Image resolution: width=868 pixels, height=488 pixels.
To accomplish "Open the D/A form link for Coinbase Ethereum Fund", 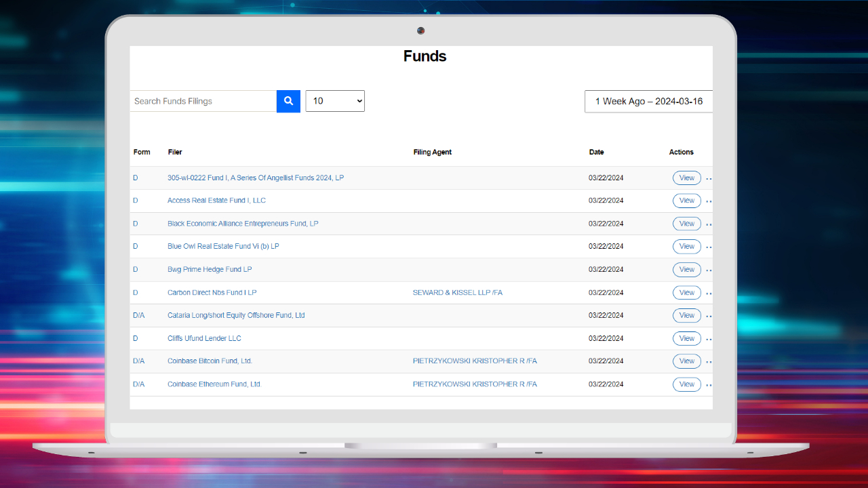I will click(138, 384).
